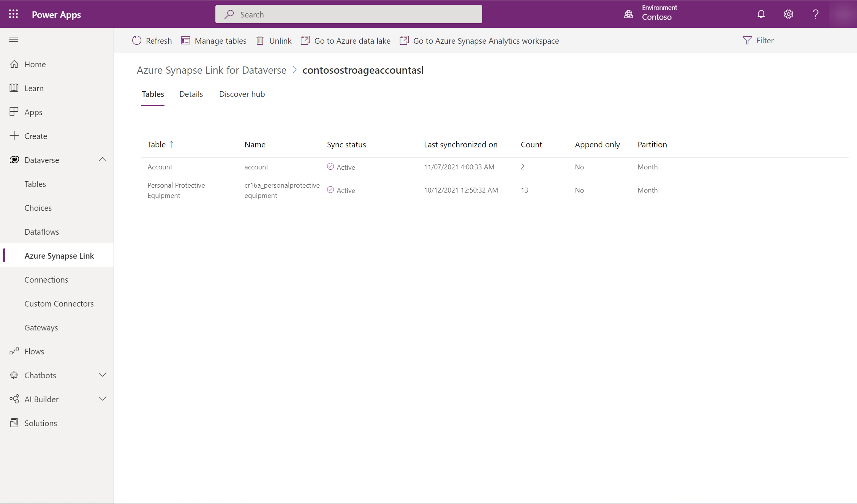Switch to the Discover hub tab
Viewport: 857px width, 504px height.
coord(242,93)
